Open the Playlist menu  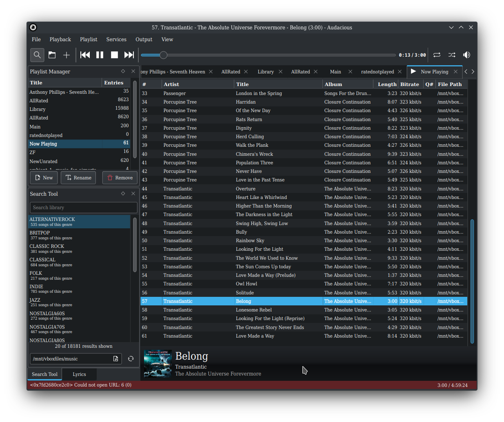pyautogui.click(x=89, y=40)
